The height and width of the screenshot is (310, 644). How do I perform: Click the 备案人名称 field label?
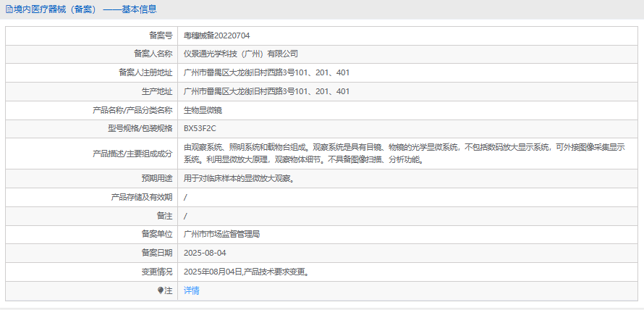(153, 54)
